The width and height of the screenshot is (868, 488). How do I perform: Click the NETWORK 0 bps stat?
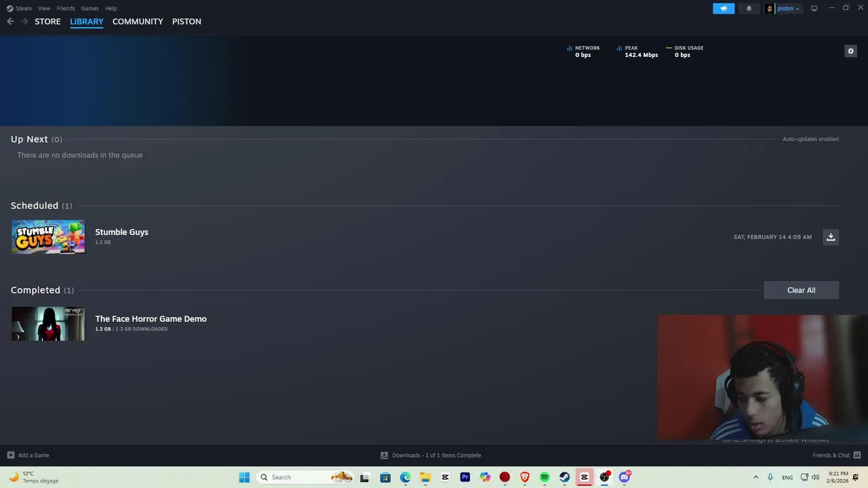[583, 52]
